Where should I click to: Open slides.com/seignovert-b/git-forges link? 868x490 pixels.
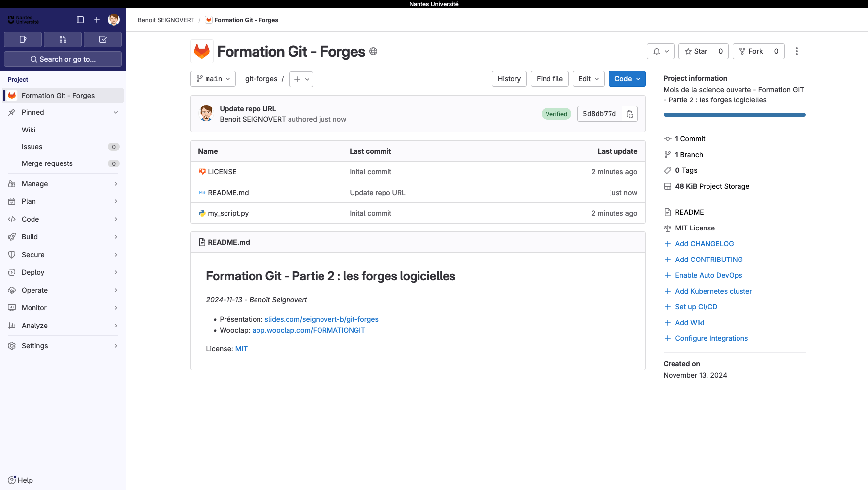[x=321, y=319]
